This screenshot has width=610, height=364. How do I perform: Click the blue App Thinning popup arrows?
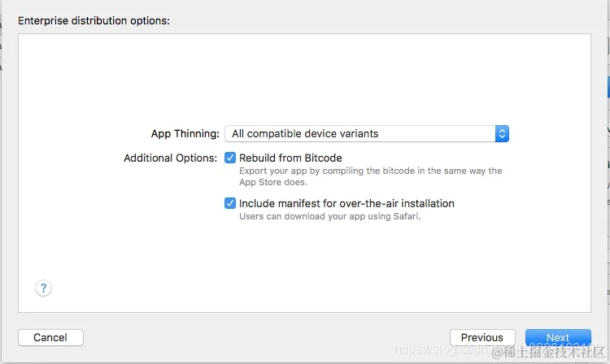click(x=502, y=133)
